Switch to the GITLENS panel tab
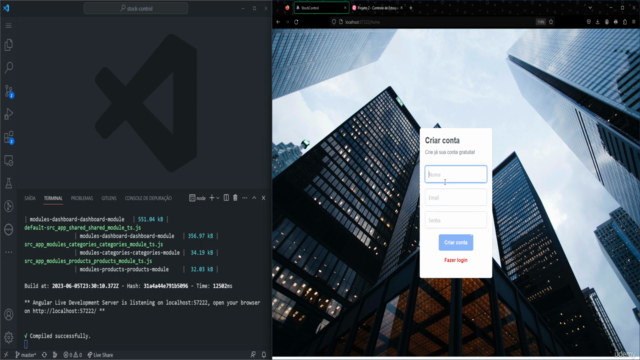Screen dimensions: 640x360 (109, 198)
